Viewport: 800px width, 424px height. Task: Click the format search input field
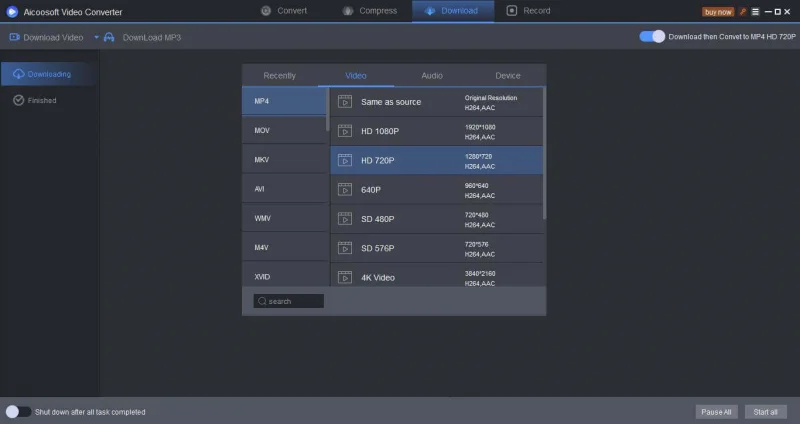289,301
